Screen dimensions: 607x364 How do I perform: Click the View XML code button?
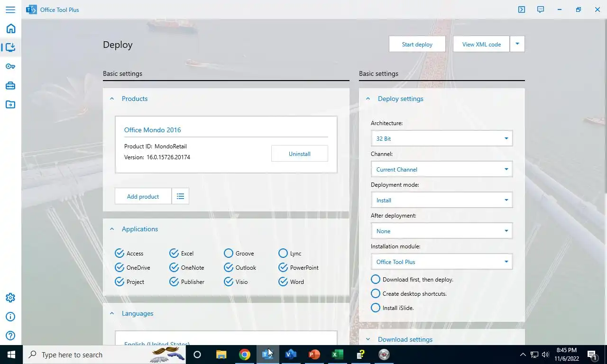[x=481, y=44]
